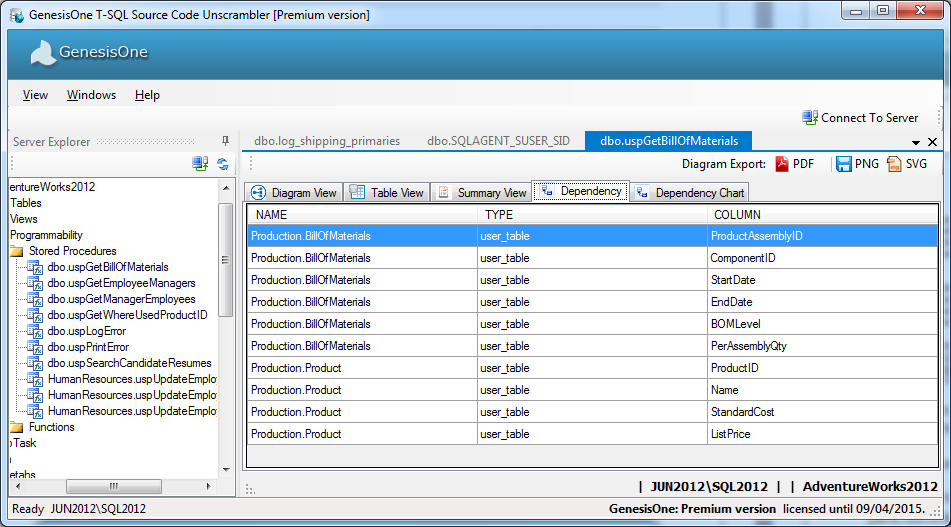Open the Windows menu
This screenshot has width=951, height=527.
coord(91,95)
